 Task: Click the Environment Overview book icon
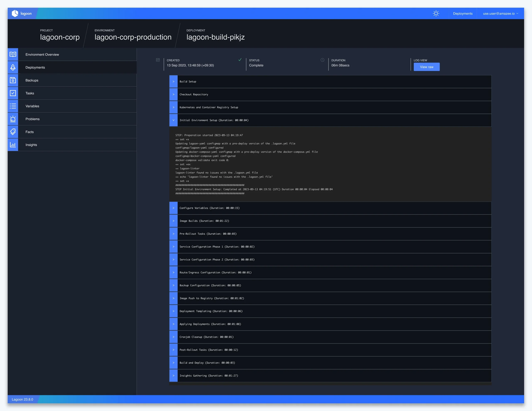(x=13, y=54)
